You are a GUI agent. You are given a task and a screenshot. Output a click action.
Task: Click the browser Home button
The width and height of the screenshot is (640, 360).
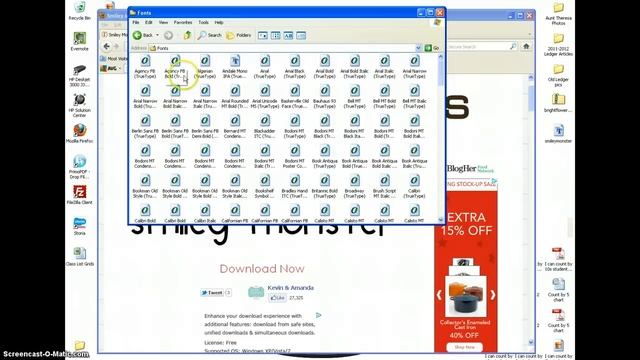(x=526, y=47)
